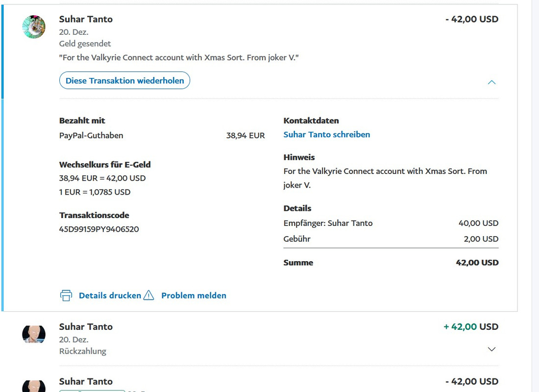
Task: Click the Problem melden link
Action: pyautogui.click(x=194, y=295)
